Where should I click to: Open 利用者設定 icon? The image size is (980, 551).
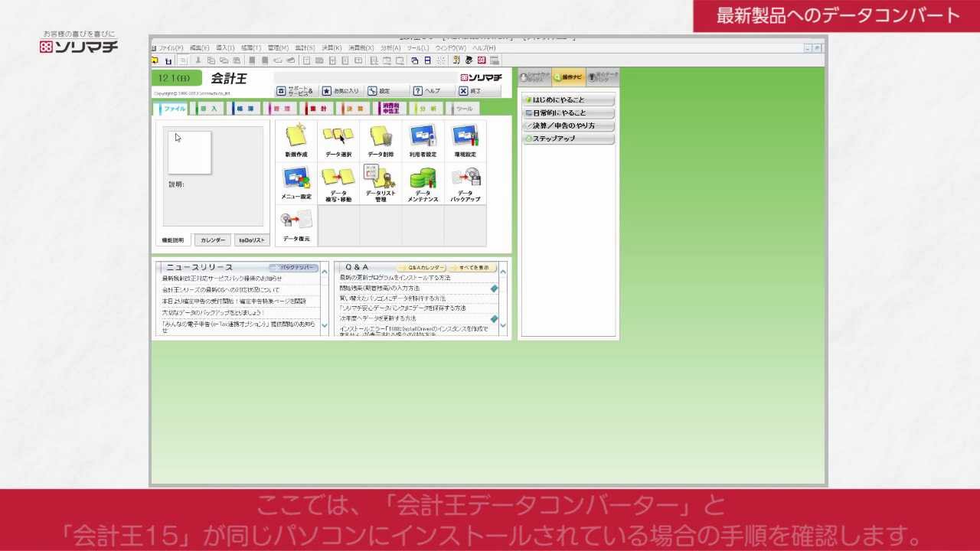point(423,141)
